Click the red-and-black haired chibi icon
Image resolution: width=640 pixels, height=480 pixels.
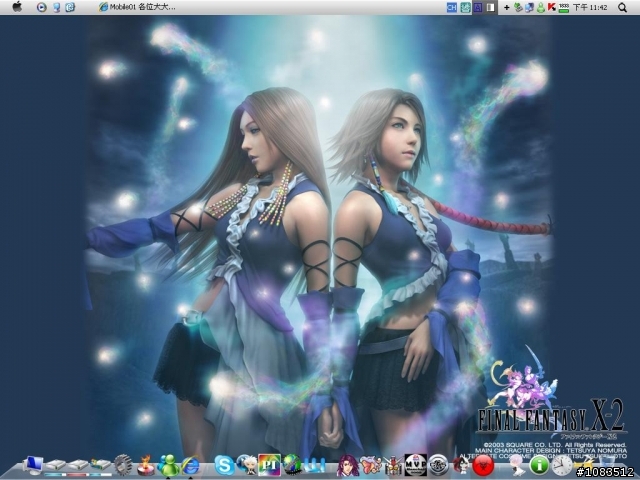coord(461,465)
